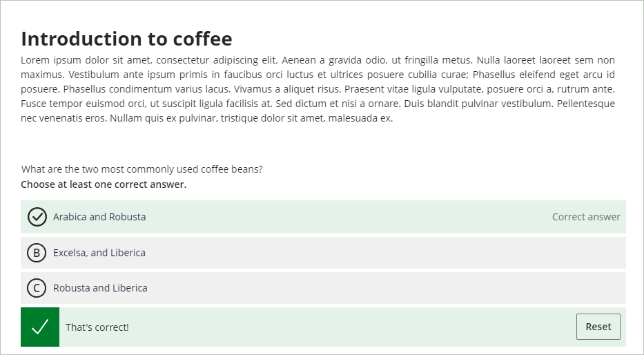Click the Correct answer label in the first option
644x355 pixels.
click(x=586, y=217)
